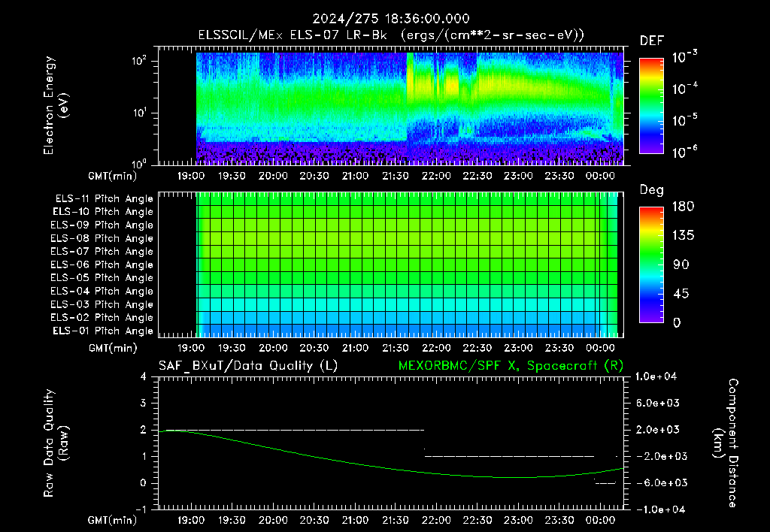Pick the DEF rainbow color scale bar
Screen dimensions: 770x532
[651, 106]
